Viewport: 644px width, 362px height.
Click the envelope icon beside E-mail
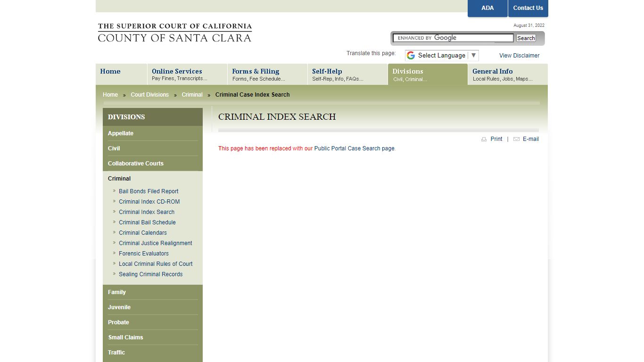coord(516,139)
